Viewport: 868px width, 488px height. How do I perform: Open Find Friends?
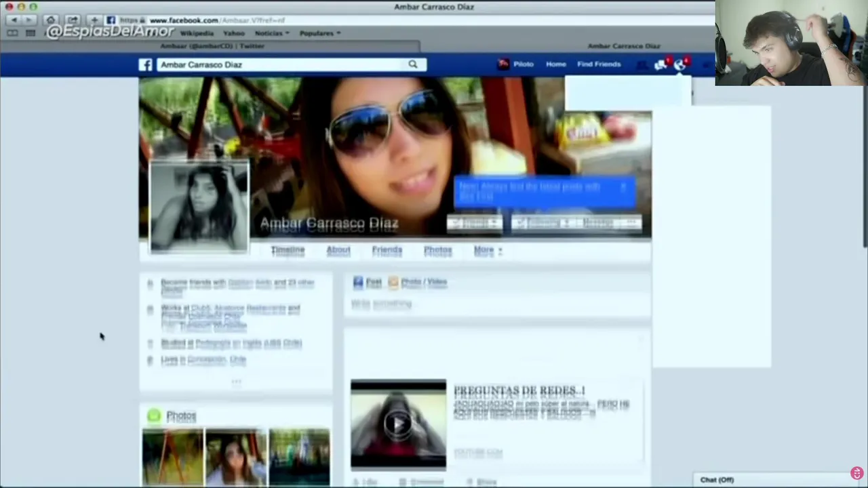[599, 64]
